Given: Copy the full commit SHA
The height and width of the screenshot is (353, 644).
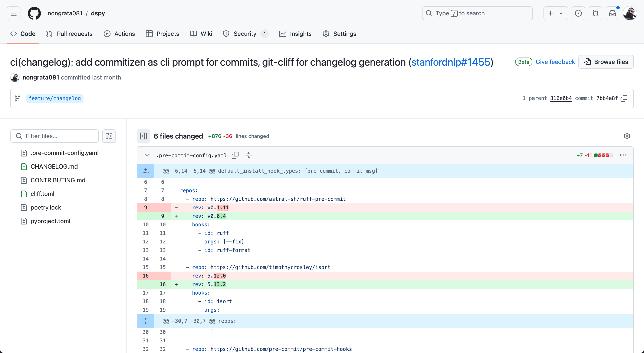Looking at the screenshot, I should pyautogui.click(x=624, y=98).
